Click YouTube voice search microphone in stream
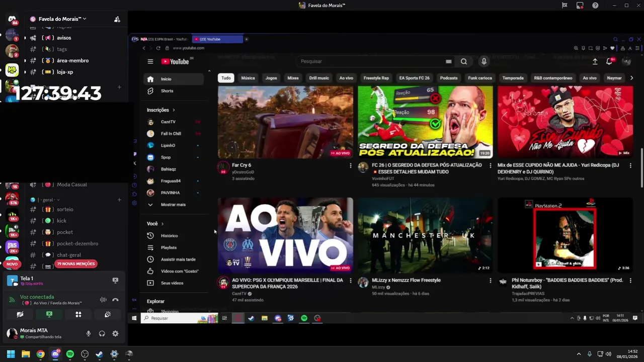 point(484,61)
